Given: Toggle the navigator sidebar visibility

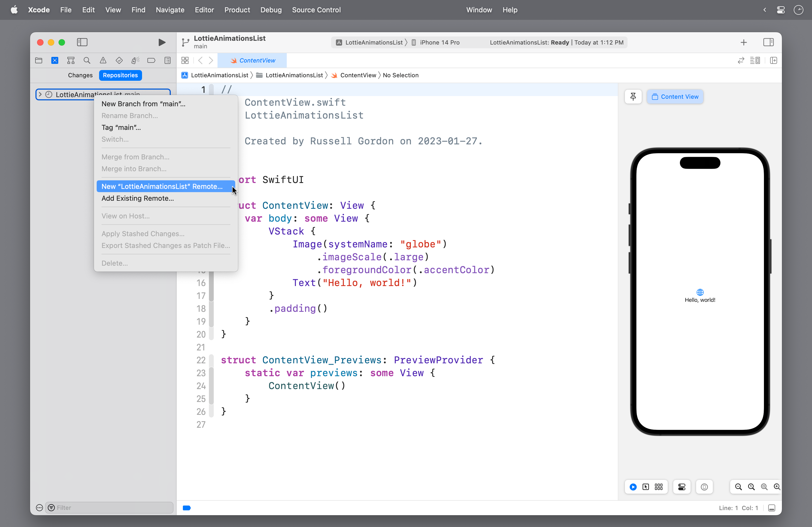Looking at the screenshot, I should tap(82, 42).
